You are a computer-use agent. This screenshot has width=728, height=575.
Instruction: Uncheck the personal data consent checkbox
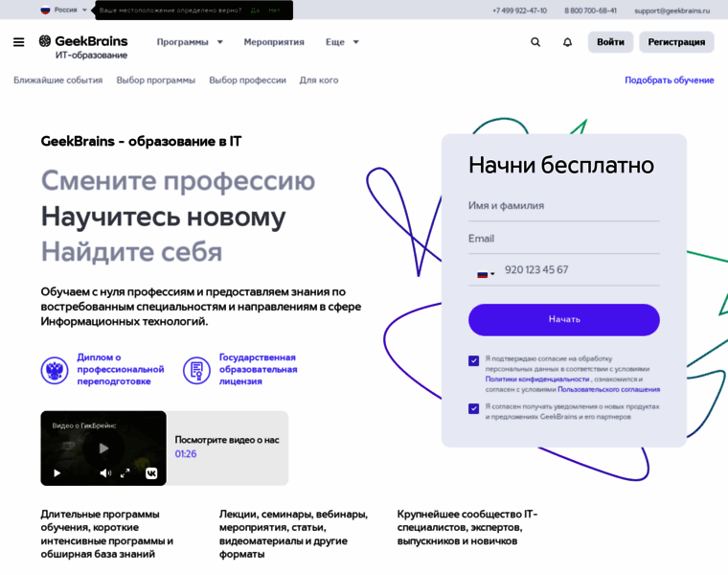tap(473, 361)
